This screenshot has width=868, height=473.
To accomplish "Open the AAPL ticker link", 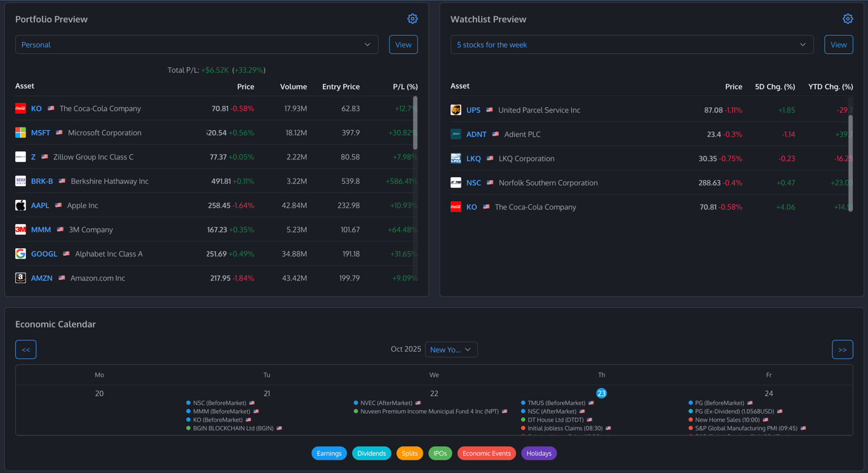I will (x=40, y=205).
